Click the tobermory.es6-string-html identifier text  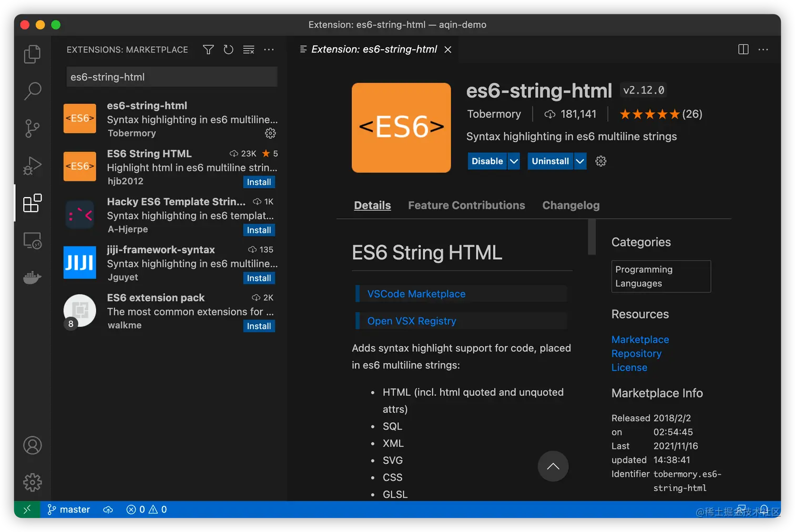(687, 481)
